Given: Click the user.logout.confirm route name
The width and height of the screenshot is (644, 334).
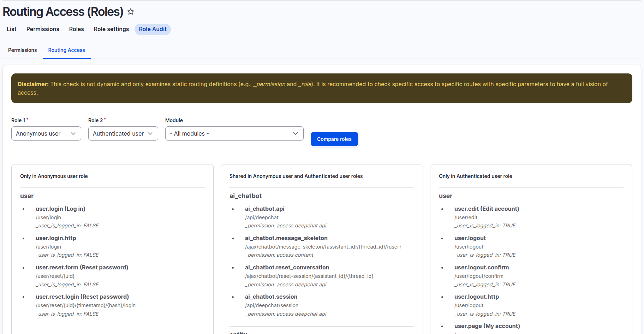Looking at the screenshot, I should pyautogui.click(x=482, y=267).
